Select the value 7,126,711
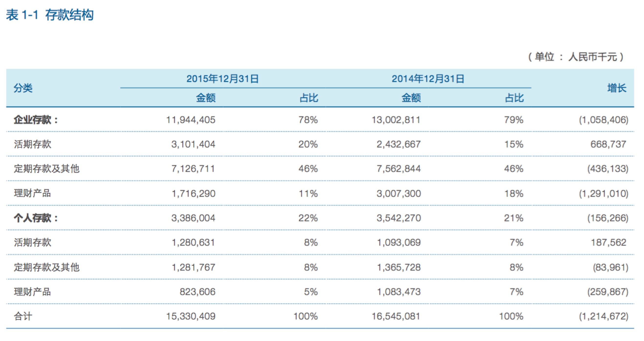This screenshot has height=341, width=644. pos(193,169)
